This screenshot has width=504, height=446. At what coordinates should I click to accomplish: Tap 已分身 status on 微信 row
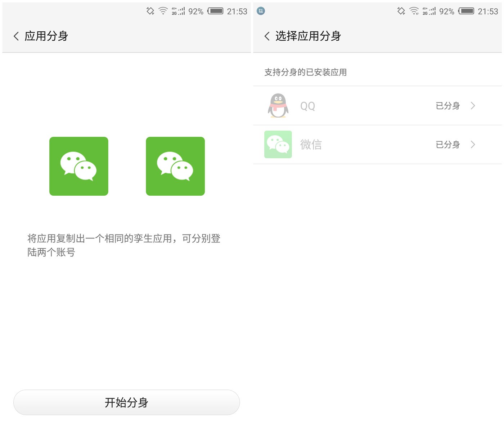[447, 145]
